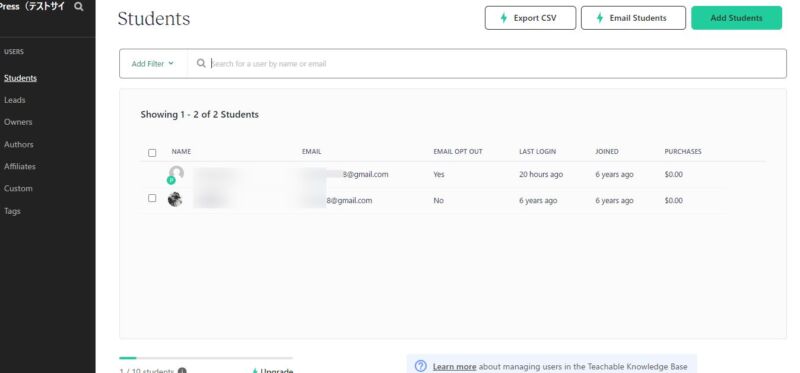Click the search magnifier icon in sidebar header
800x373 pixels.
click(79, 7)
